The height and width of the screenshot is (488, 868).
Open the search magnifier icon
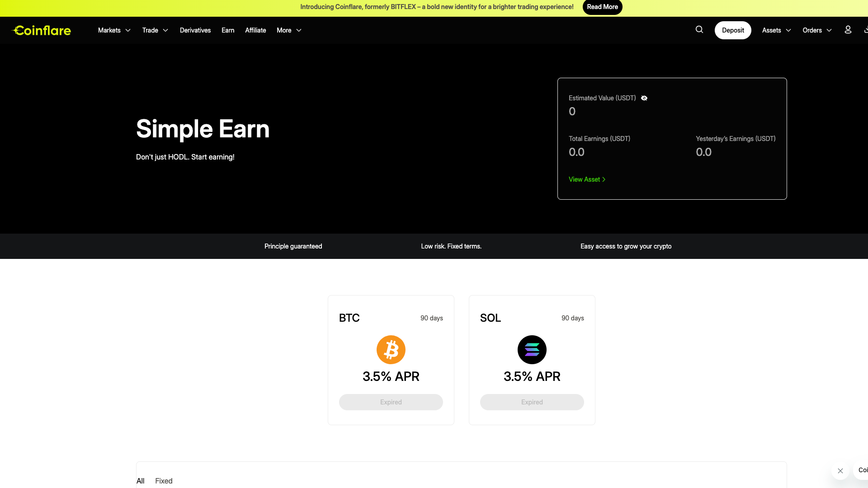pos(699,30)
